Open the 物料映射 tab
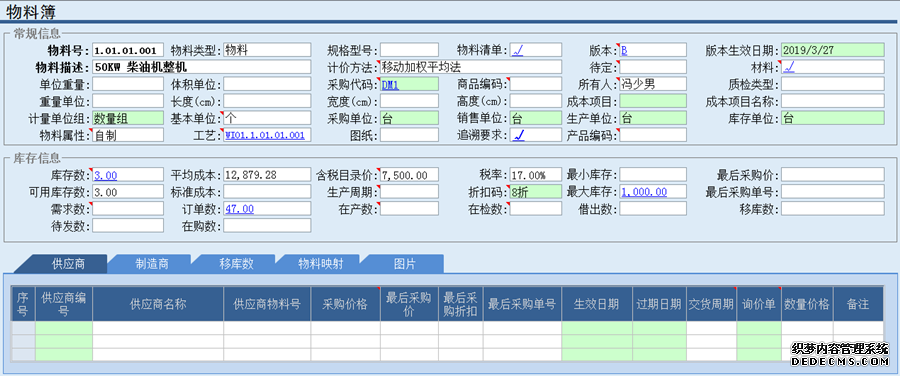Image resolution: width=900 pixels, height=376 pixels. [x=320, y=264]
